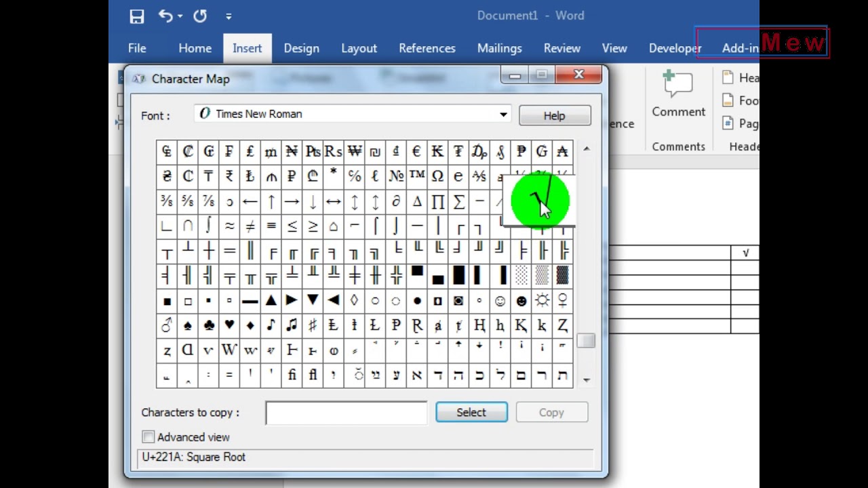This screenshot has width=868, height=488.
Task: Open the Undo history dropdown arrow
Action: tap(180, 16)
